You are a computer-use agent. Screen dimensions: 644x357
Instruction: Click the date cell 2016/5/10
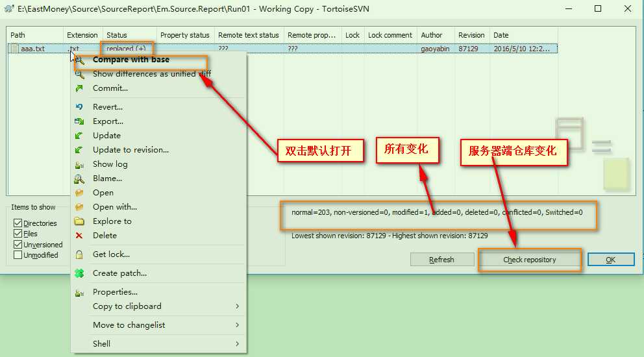pos(521,49)
